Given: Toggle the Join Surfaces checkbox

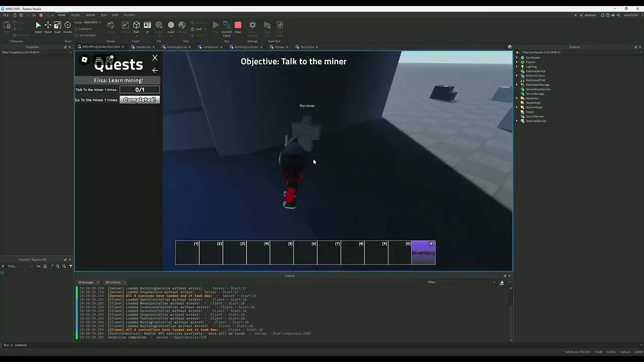Looking at the screenshot, I should (x=76, y=35).
